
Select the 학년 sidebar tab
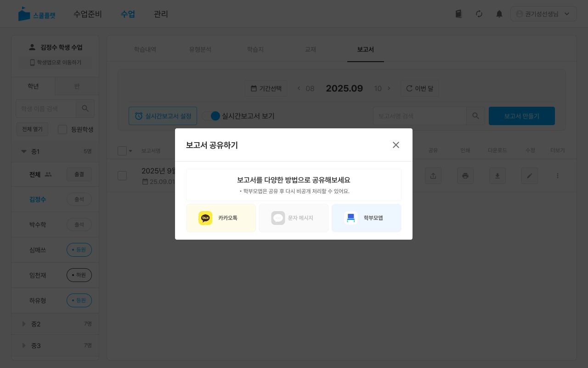(33, 86)
